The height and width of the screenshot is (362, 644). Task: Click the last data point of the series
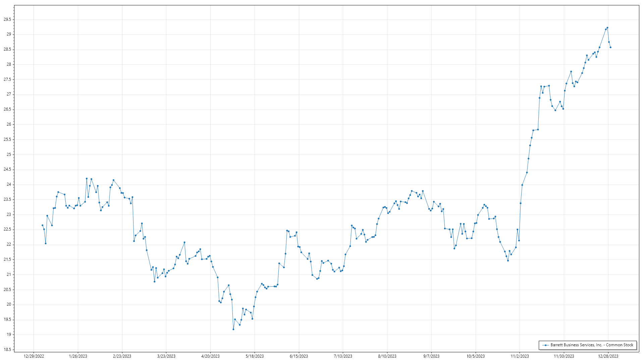pyautogui.click(x=610, y=47)
